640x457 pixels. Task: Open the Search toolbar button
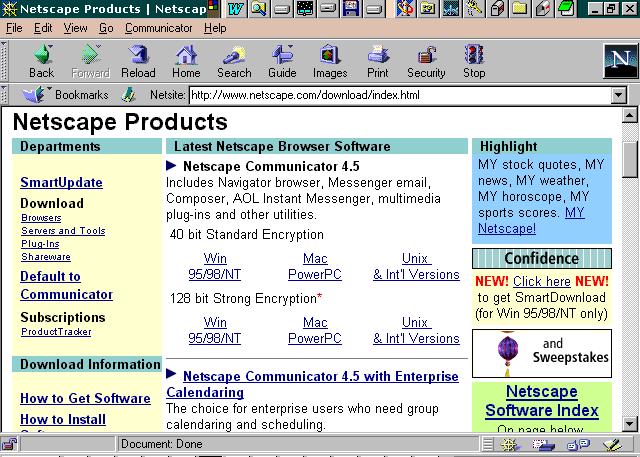pyautogui.click(x=234, y=61)
